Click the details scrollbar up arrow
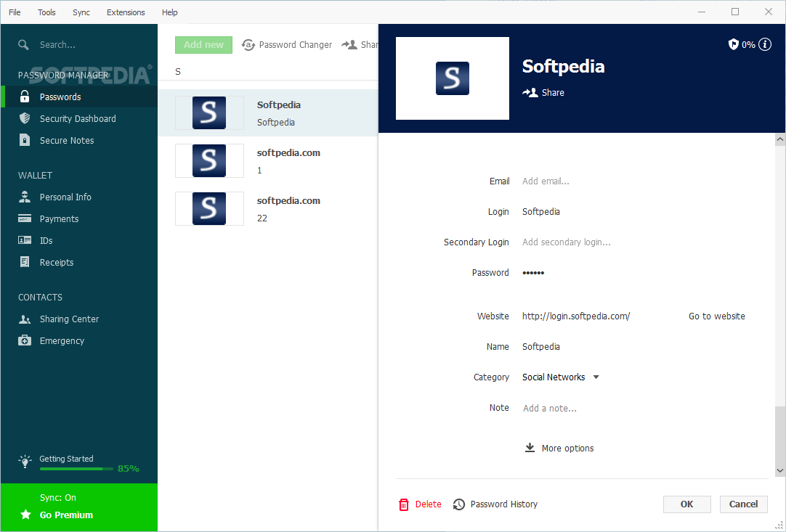 780,140
